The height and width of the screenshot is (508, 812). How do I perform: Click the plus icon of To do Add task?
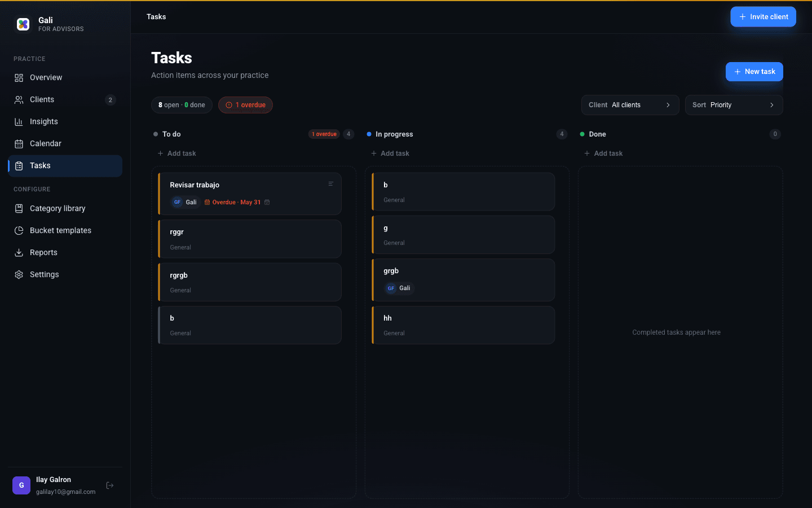pyautogui.click(x=161, y=154)
